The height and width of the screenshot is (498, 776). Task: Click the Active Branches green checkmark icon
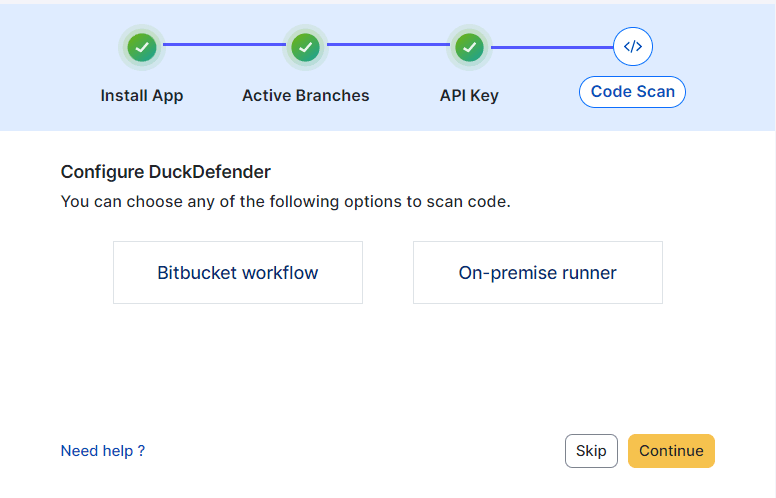(305, 48)
